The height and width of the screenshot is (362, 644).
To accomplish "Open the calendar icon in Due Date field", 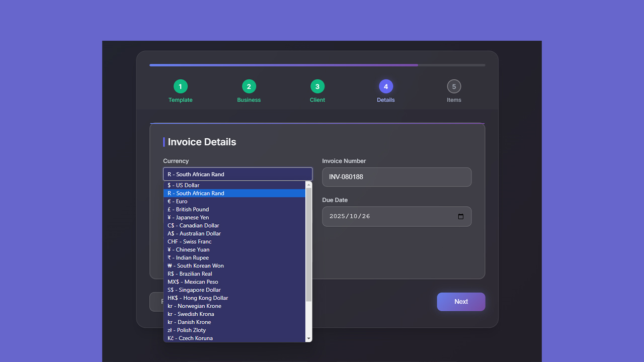I will 461,216.
